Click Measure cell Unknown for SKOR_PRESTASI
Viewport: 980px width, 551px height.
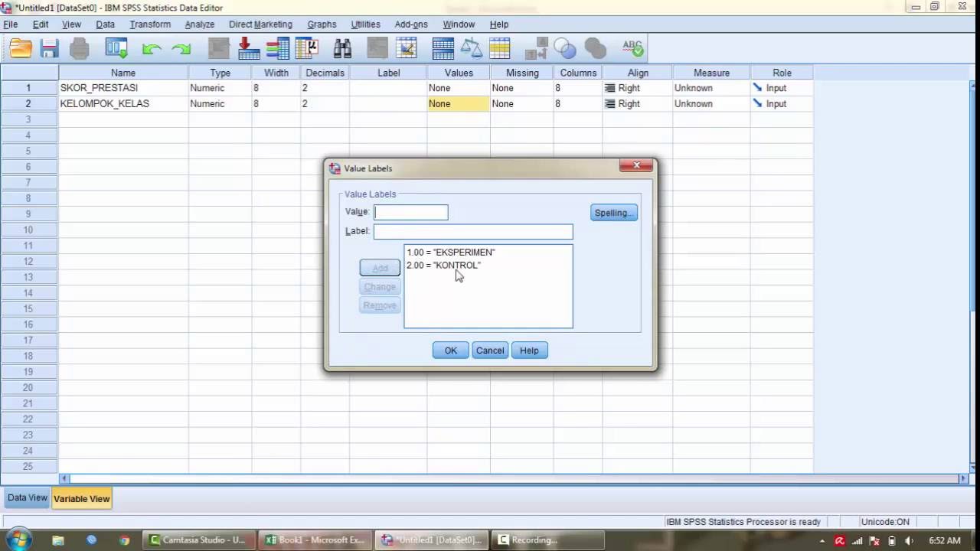click(711, 88)
